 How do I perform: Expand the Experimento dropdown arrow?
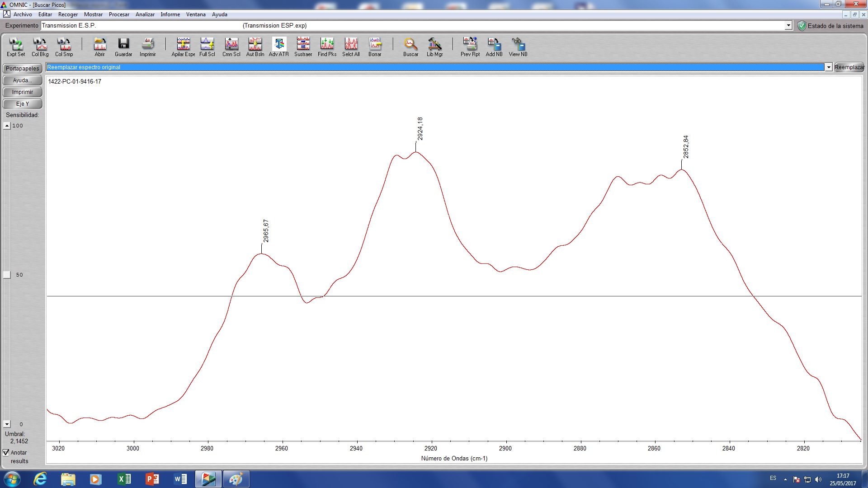click(x=788, y=26)
